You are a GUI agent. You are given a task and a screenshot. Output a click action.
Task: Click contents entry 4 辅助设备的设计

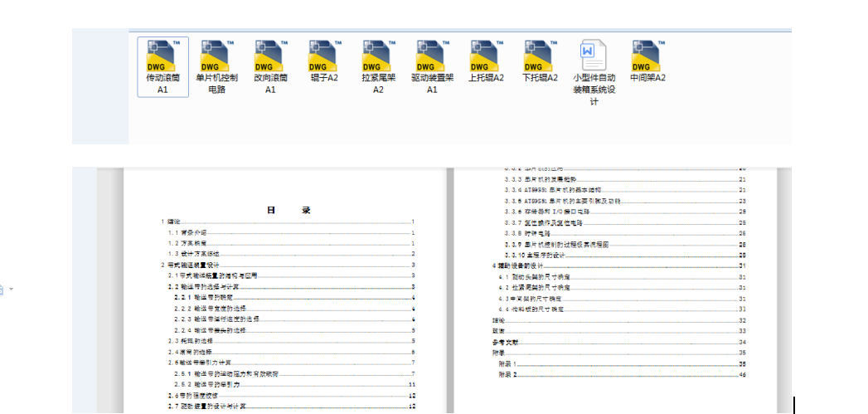point(619,266)
